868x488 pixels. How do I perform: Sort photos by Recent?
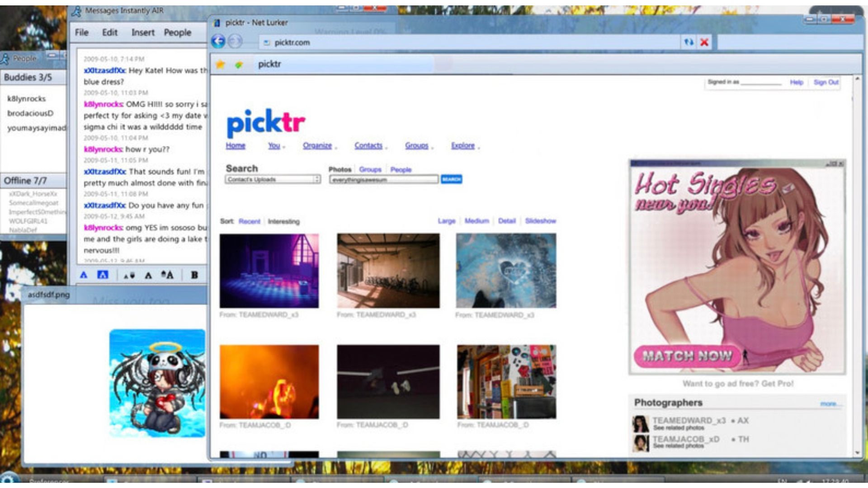coord(250,221)
